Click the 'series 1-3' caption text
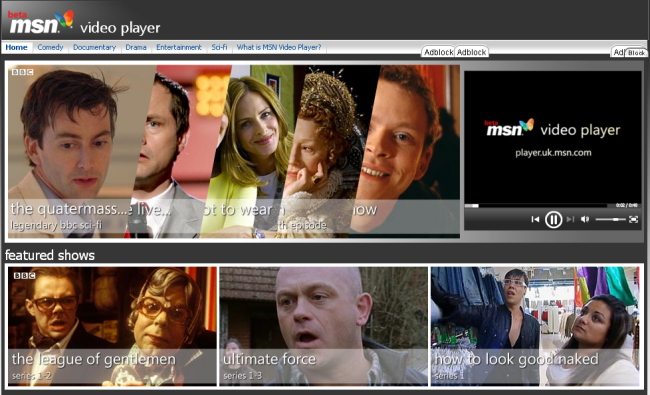The width and height of the screenshot is (650, 395). click(243, 376)
